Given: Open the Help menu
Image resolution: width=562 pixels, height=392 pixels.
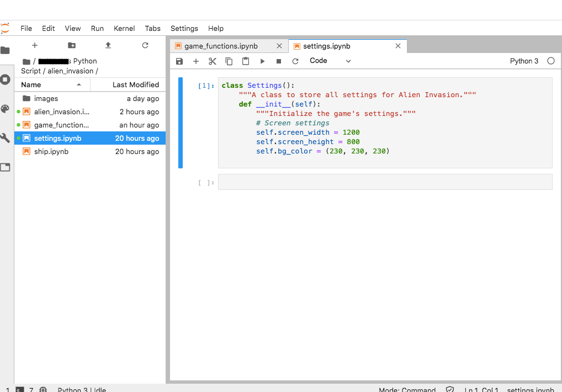Looking at the screenshot, I should tap(216, 28).
